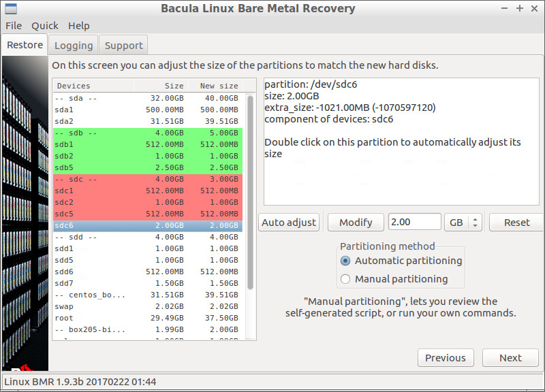Click the Auto adjust button
Image resolution: width=545 pixels, height=392 pixels.
[x=289, y=223]
